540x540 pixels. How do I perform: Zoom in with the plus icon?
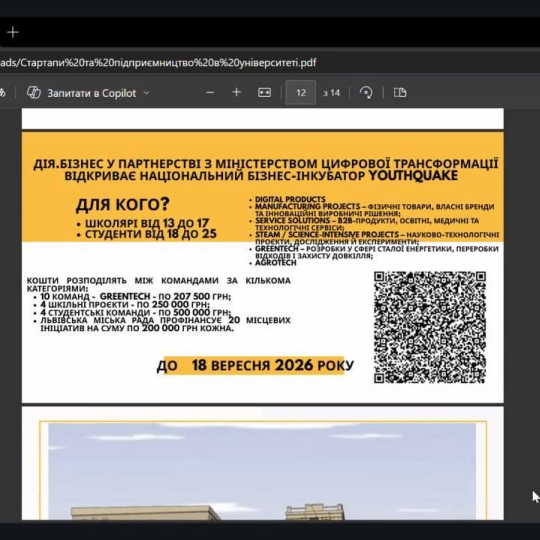[x=237, y=92]
